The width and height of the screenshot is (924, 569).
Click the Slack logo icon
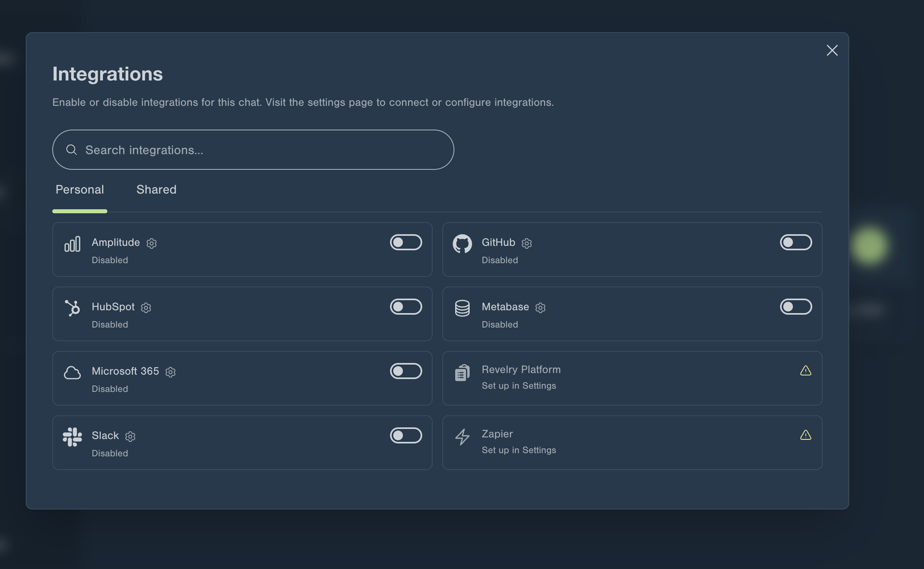tap(72, 437)
